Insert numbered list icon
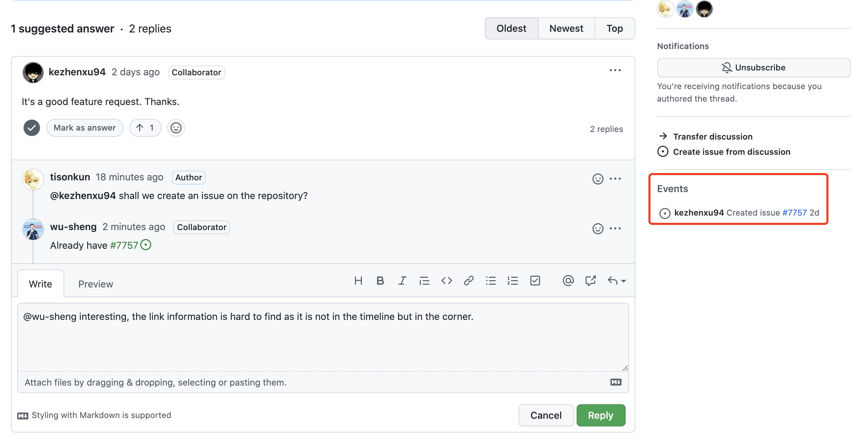This screenshot has width=868, height=445. (x=513, y=281)
